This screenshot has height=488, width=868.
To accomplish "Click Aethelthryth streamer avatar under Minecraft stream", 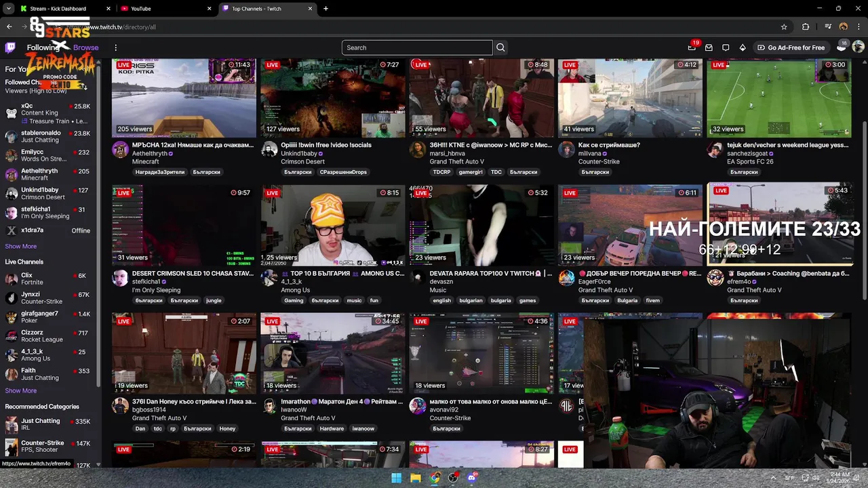I will 120,150.
